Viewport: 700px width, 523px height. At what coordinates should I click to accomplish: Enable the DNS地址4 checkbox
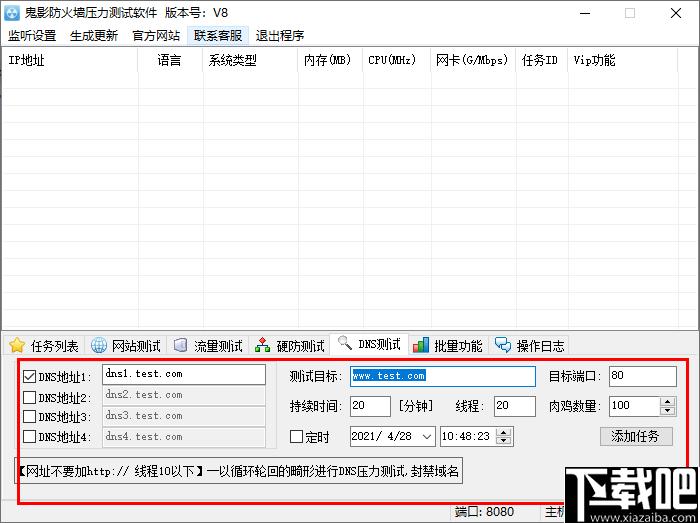tap(29, 436)
